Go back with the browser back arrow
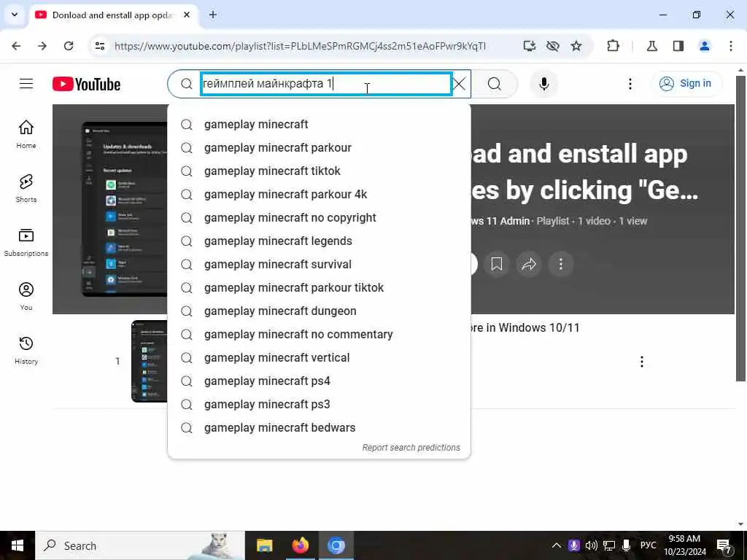The height and width of the screenshot is (560, 747). [x=16, y=46]
